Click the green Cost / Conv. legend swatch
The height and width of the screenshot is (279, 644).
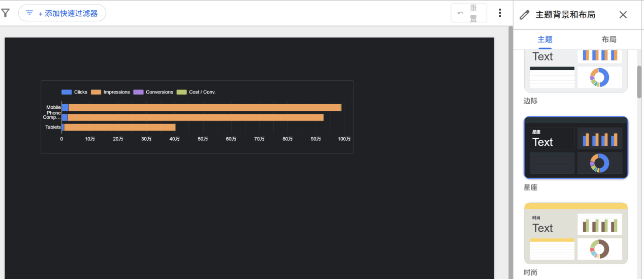tap(181, 92)
